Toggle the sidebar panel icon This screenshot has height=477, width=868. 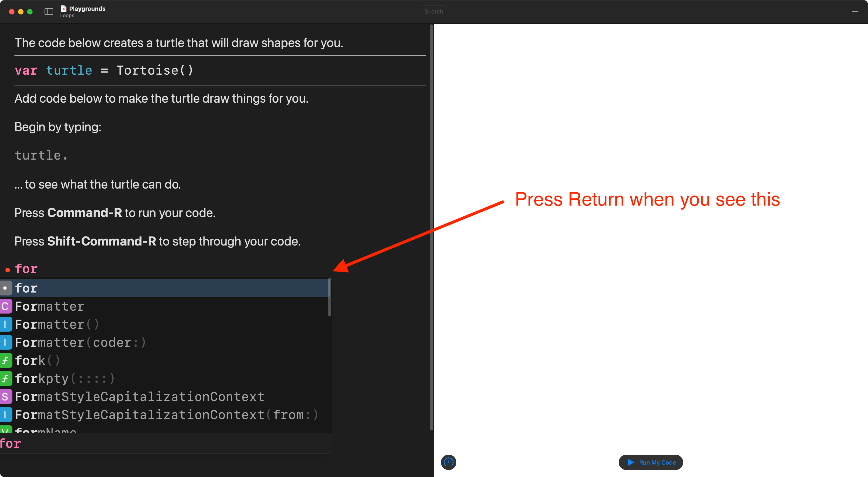click(49, 12)
